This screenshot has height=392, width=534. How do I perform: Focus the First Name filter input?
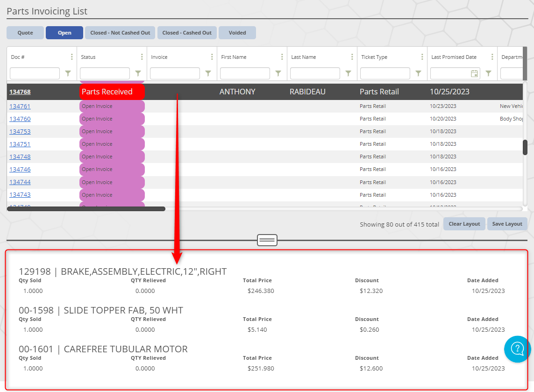tap(245, 73)
